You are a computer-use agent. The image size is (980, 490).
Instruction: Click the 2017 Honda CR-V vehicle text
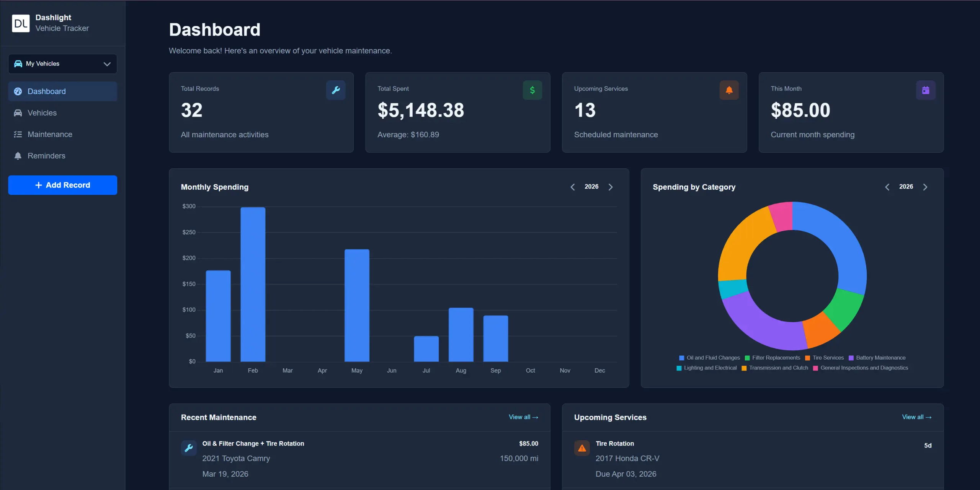pos(627,458)
